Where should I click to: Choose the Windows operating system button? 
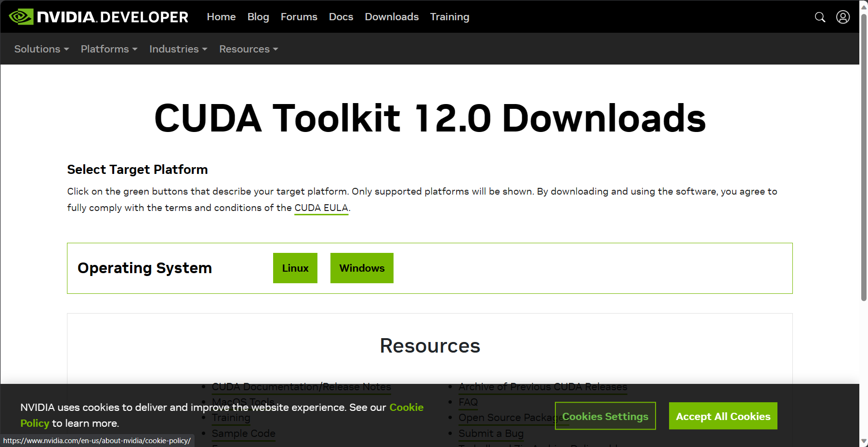(x=362, y=268)
